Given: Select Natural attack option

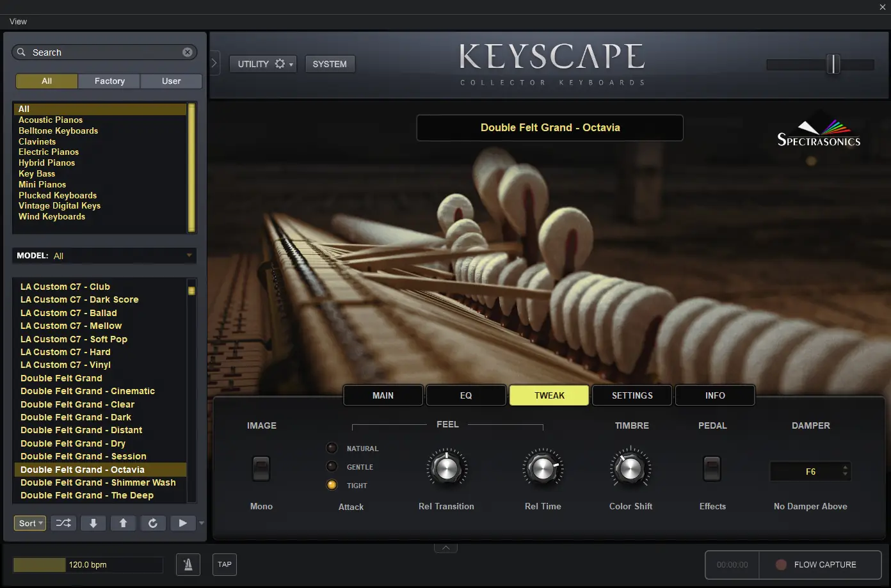Looking at the screenshot, I should [x=332, y=448].
